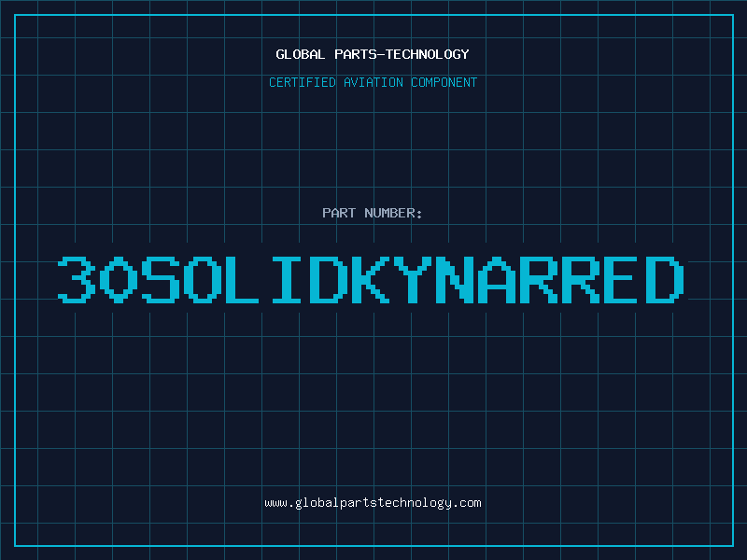The width and height of the screenshot is (747, 560).
Task: Click the PART NUMBER: label
Action: click(x=373, y=213)
